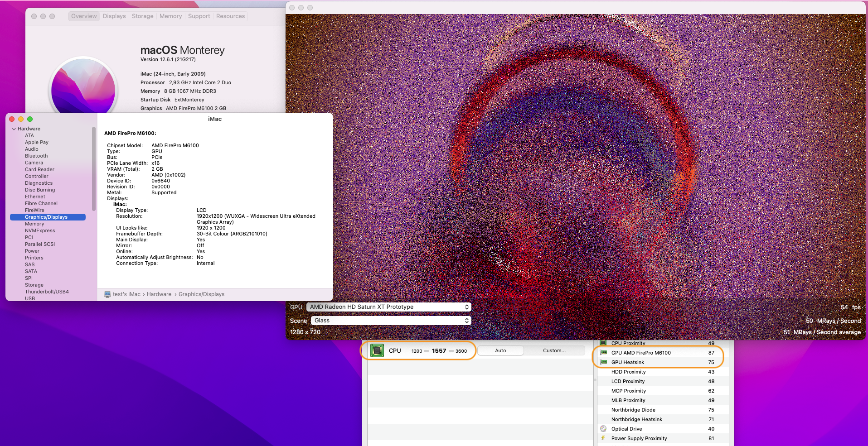Select the Northbridge Heatsink sensor row

pyautogui.click(x=663, y=419)
